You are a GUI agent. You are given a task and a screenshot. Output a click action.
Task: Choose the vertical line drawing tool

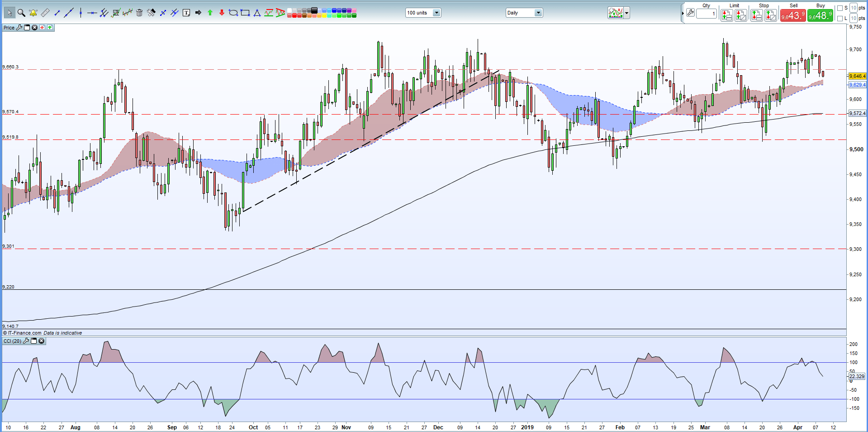[81, 13]
